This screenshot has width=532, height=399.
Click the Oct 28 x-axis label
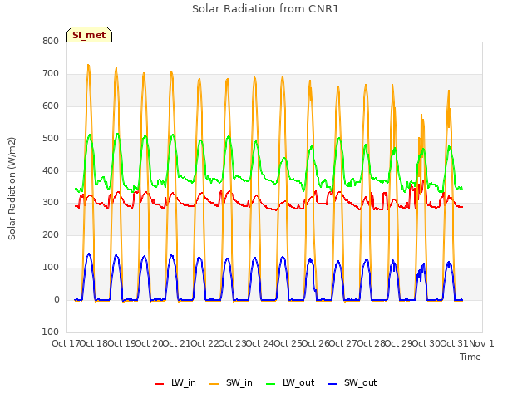(371, 343)
